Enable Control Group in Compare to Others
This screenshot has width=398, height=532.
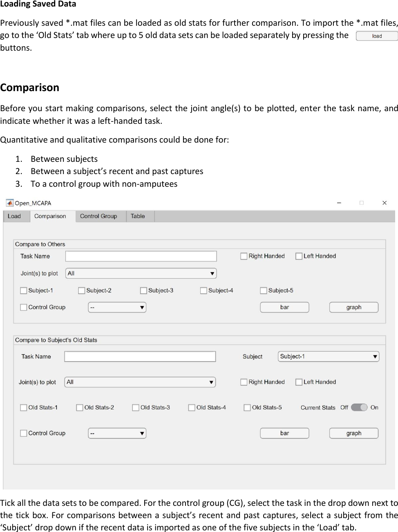click(23, 307)
